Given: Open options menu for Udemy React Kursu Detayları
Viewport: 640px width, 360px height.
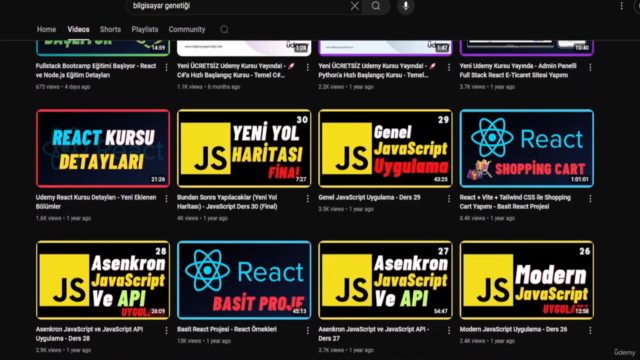Looking at the screenshot, I should click(166, 198).
